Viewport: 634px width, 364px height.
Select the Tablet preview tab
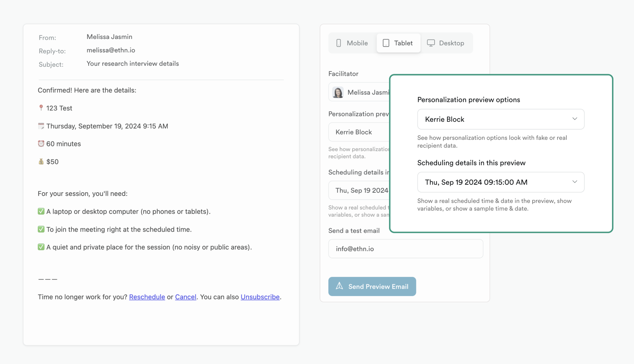click(x=399, y=43)
